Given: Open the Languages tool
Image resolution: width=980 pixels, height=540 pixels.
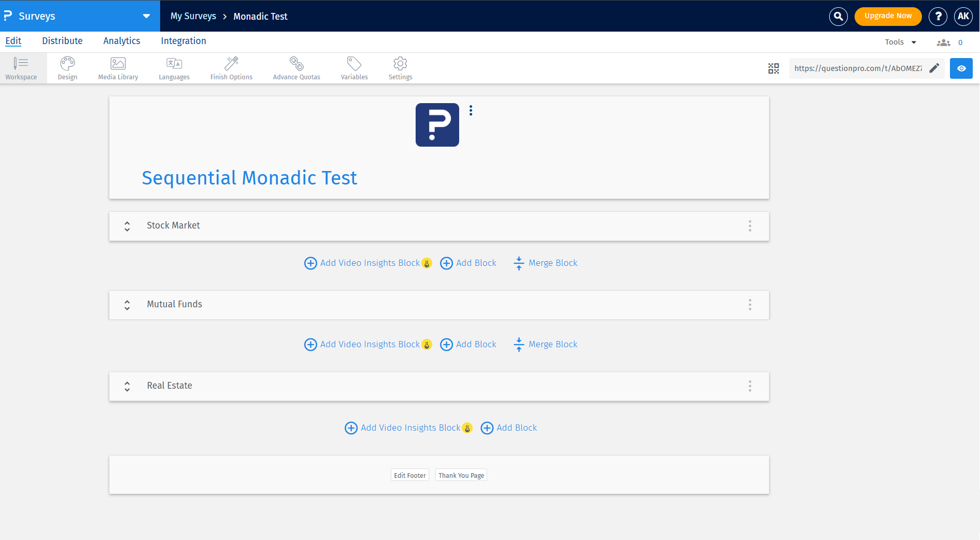Looking at the screenshot, I should [174, 68].
